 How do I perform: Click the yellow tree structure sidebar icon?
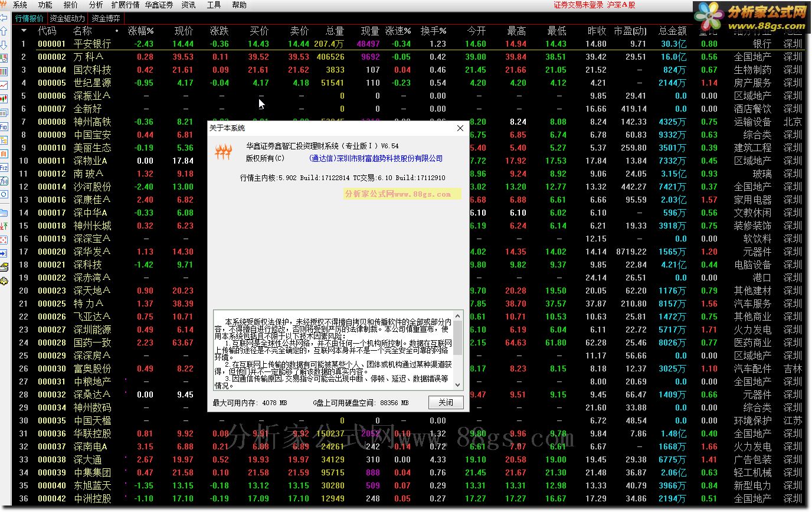tap(4, 140)
